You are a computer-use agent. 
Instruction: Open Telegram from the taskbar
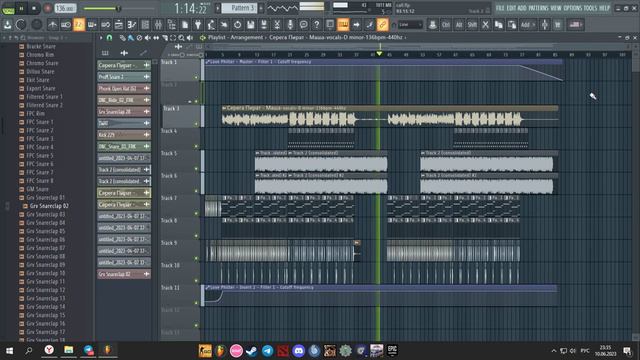tap(267, 351)
